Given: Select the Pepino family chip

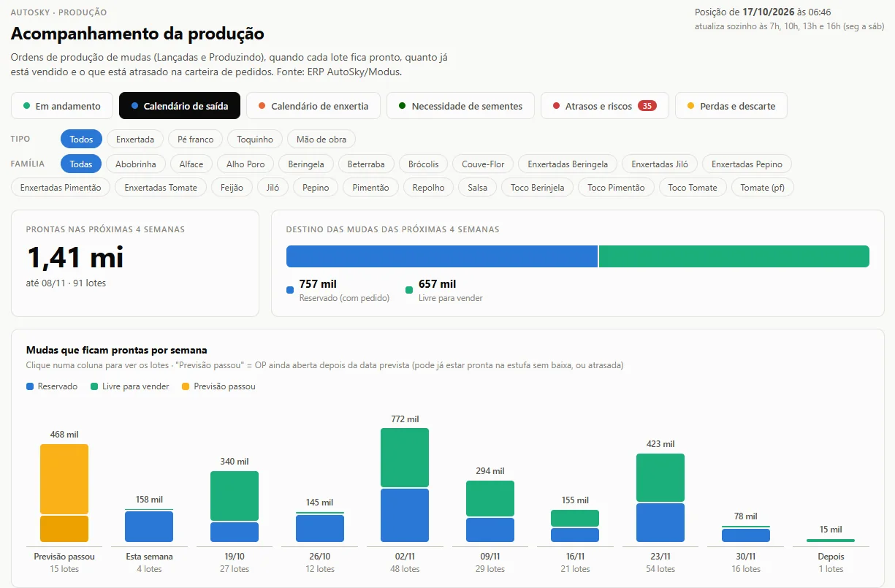Looking at the screenshot, I should (316, 187).
